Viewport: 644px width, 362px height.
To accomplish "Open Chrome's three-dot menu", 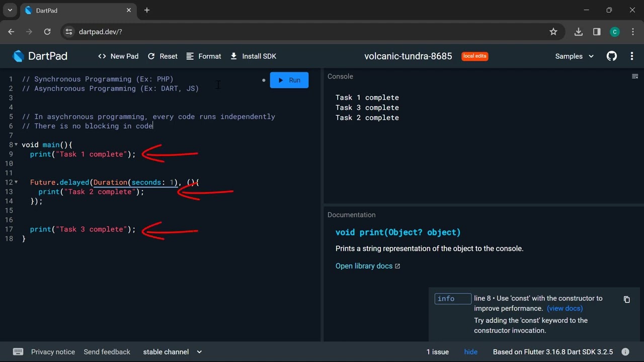I will click(x=632, y=32).
